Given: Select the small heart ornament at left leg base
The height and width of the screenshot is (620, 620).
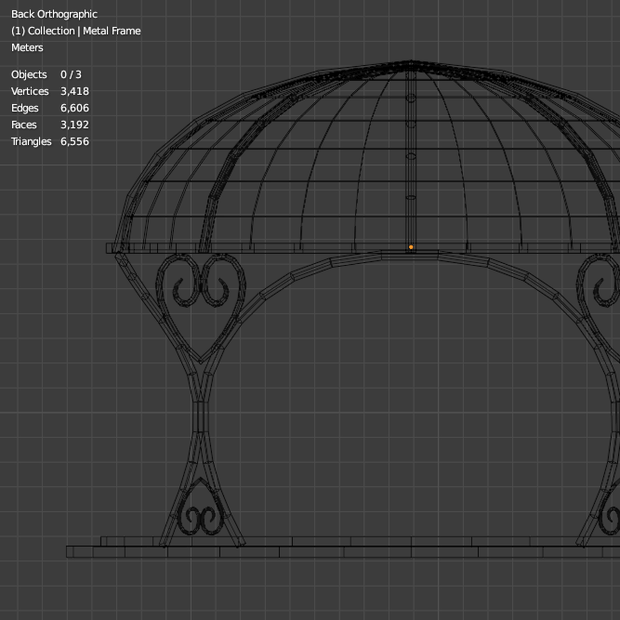Looking at the screenshot, I should (201, 508).
